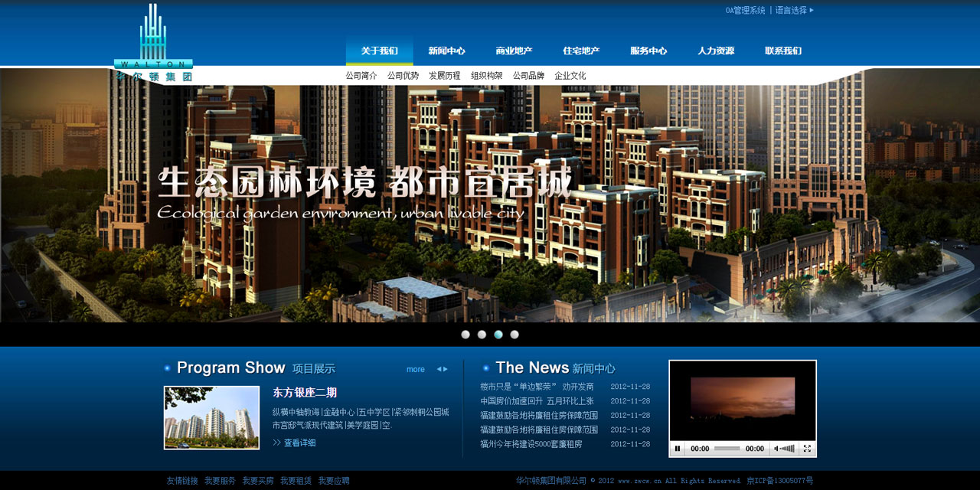
Task: Open the 新闻中心 navigation tab
Action: coord(446,51)
